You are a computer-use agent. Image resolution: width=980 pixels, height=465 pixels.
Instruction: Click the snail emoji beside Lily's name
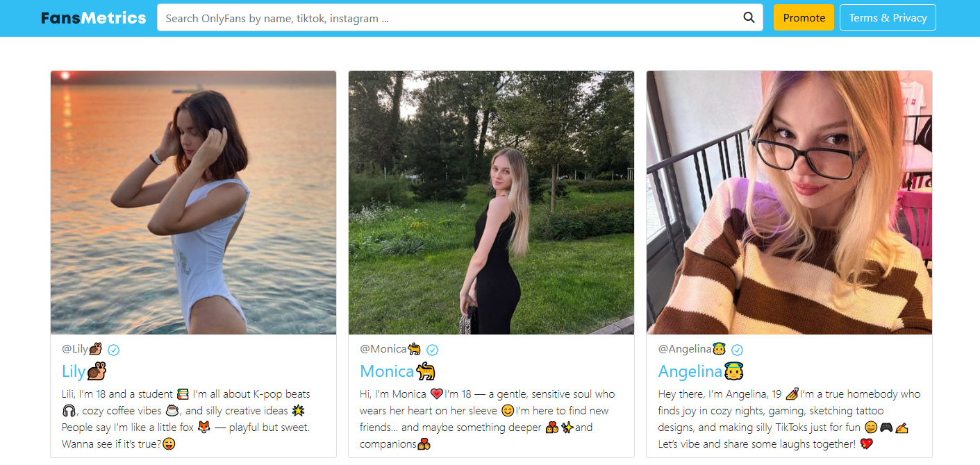click(97, 371)
